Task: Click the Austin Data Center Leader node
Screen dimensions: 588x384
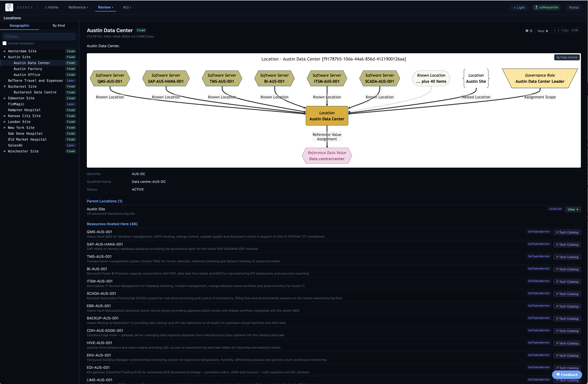Action: [540, 78]
